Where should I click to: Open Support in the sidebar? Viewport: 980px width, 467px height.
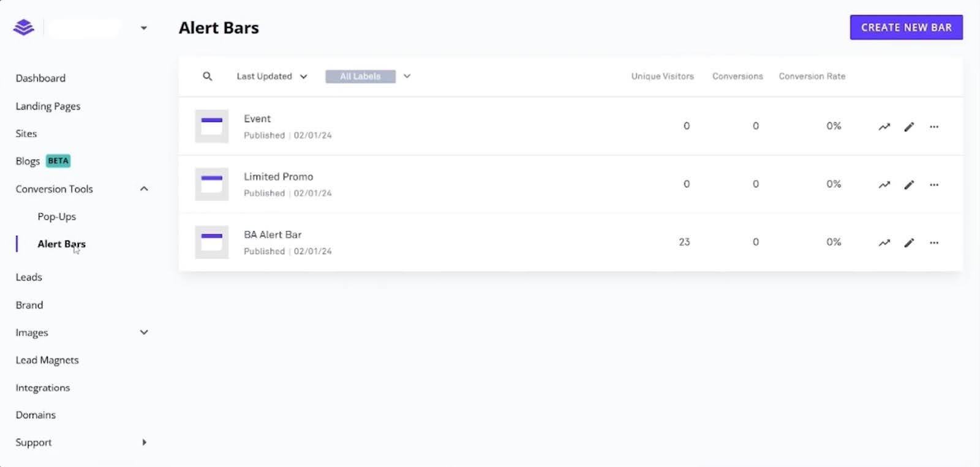point(34,443)
